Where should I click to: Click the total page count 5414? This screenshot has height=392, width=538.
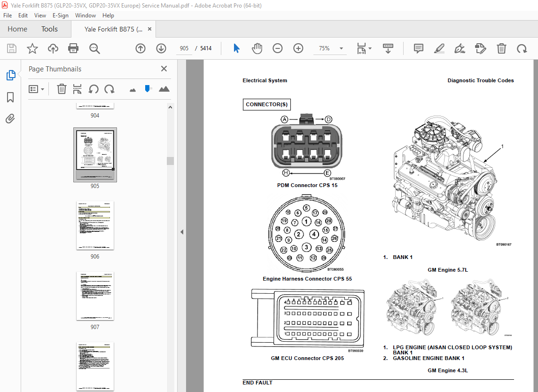206,48
